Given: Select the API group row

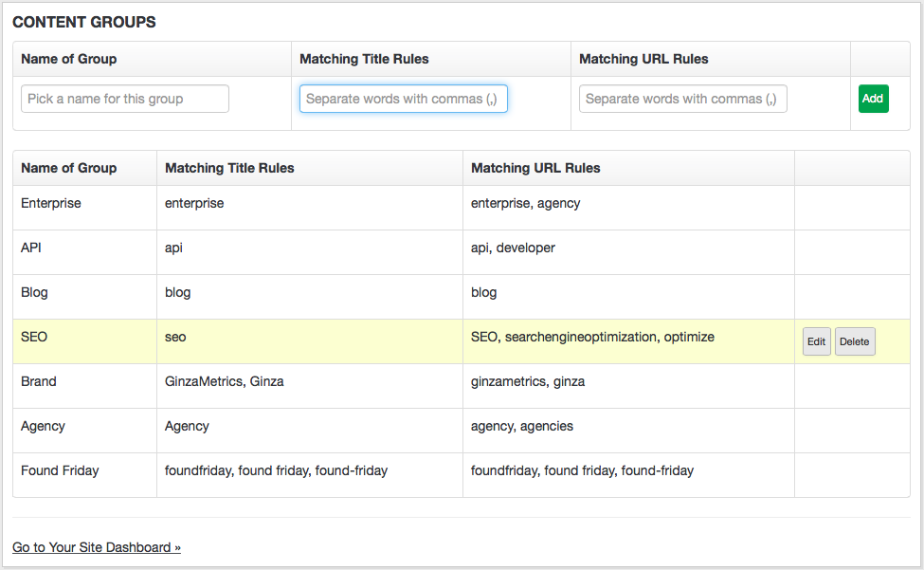Looking at the screenshot, I should pos(31,248).
